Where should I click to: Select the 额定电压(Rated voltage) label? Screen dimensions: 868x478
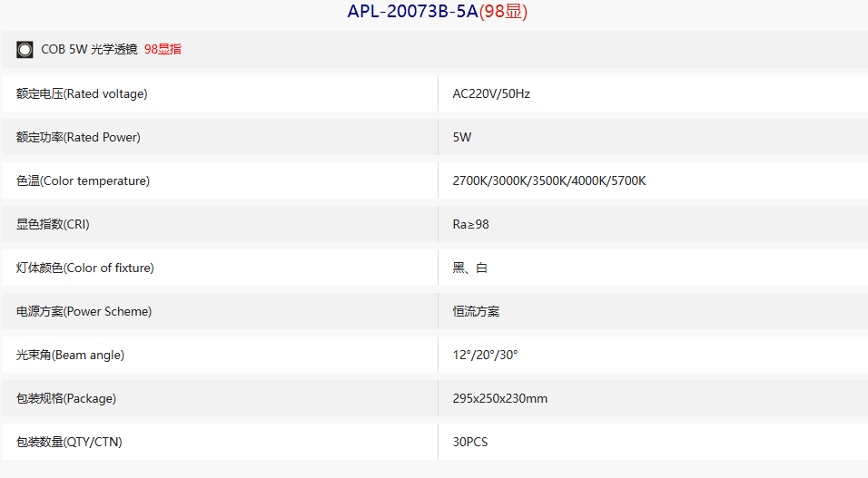[x=82, y=94]
